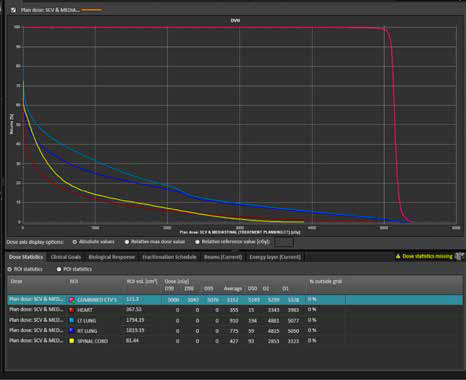Select Relative max dose value option
466x380 pixels.
point(127,242)
